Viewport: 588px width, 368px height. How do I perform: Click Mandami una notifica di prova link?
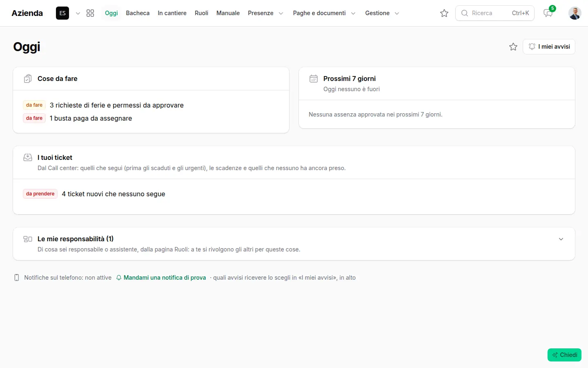(161, 278)
